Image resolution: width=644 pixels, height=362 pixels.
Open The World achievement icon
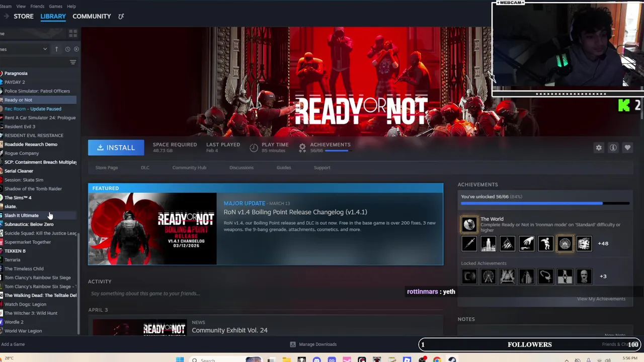click(x=469, y=224)
